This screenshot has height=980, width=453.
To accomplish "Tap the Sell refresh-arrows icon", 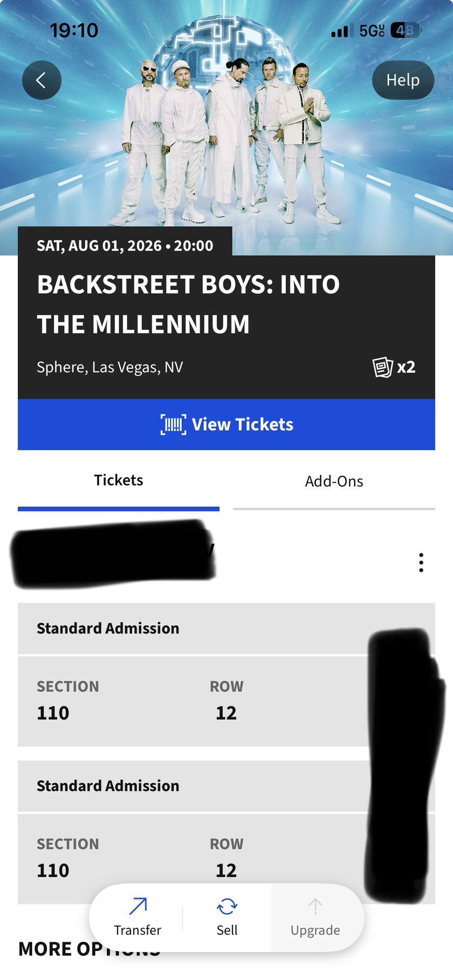I will point(227,906).
